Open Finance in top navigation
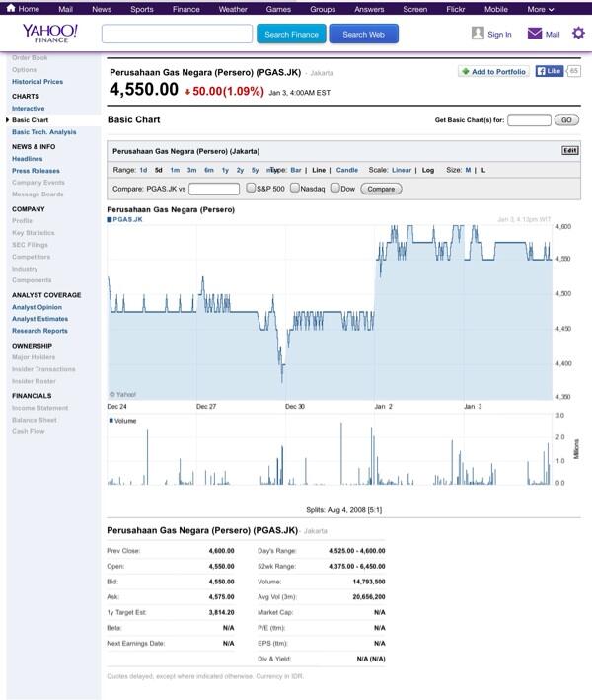Image resolution: width=592 pixels, height=700 pixels. [186, 9]
